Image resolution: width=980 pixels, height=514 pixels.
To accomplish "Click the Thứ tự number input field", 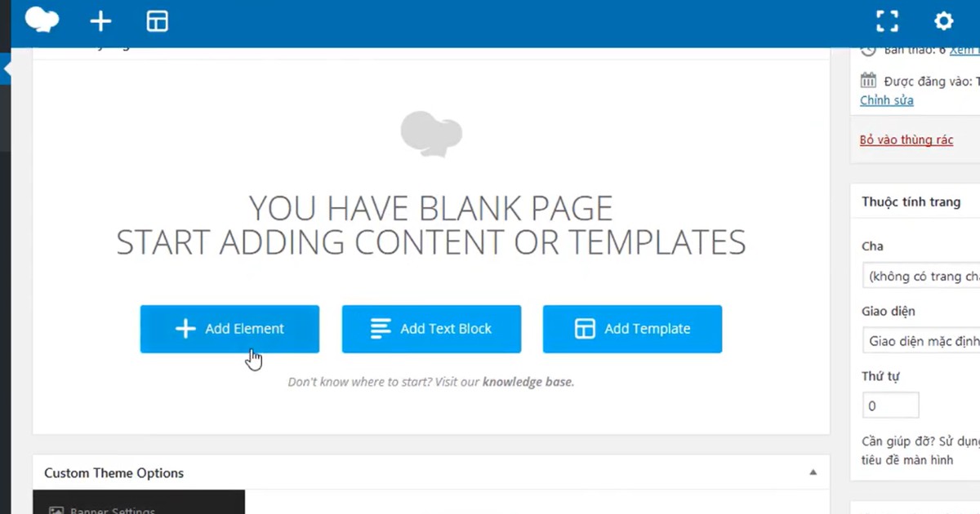I will (890, 405).
